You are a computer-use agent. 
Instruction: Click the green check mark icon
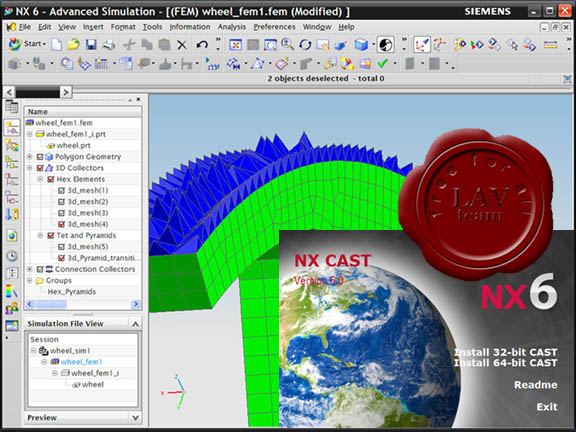(383, 64)
